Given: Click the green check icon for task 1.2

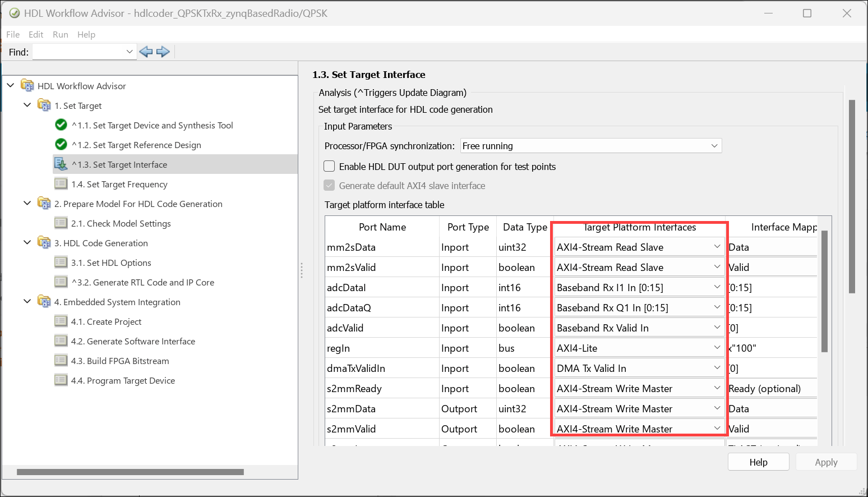Looking at the screenshot, I should pyautogui.click(x=61, y=145).
